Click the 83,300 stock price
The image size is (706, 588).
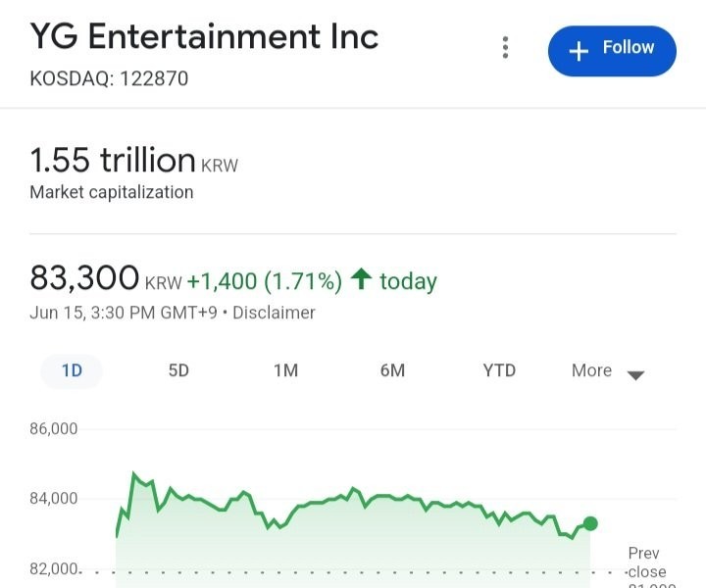point(84,278)
